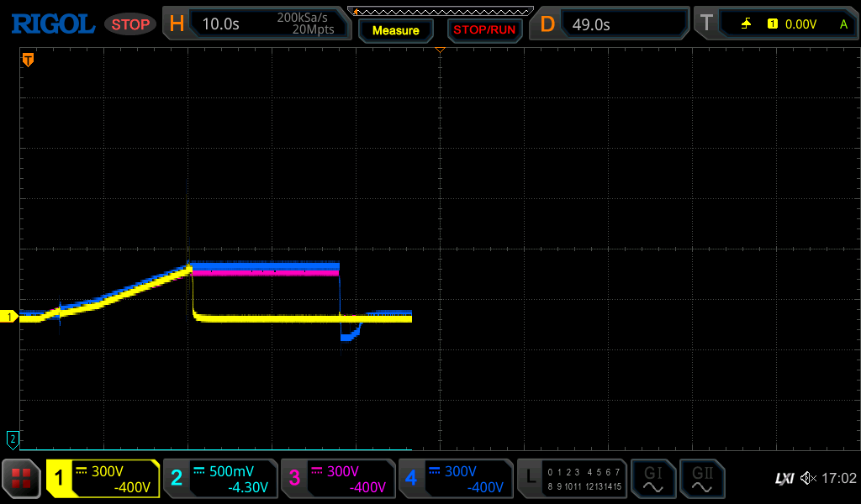Image resolution: width=861 pixels, height=504 pixels.
Task: Toggle channel 4 blue trace
Action: tap(456, 479)
